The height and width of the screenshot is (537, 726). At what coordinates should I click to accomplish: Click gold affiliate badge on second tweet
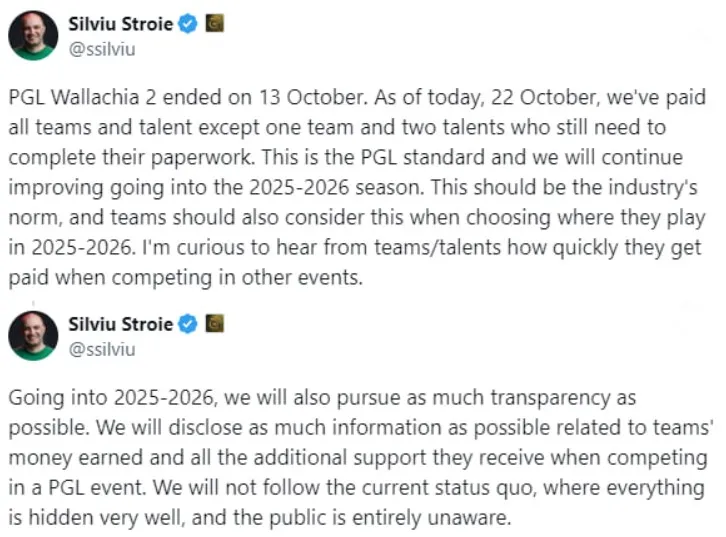(x=214, y=324)
